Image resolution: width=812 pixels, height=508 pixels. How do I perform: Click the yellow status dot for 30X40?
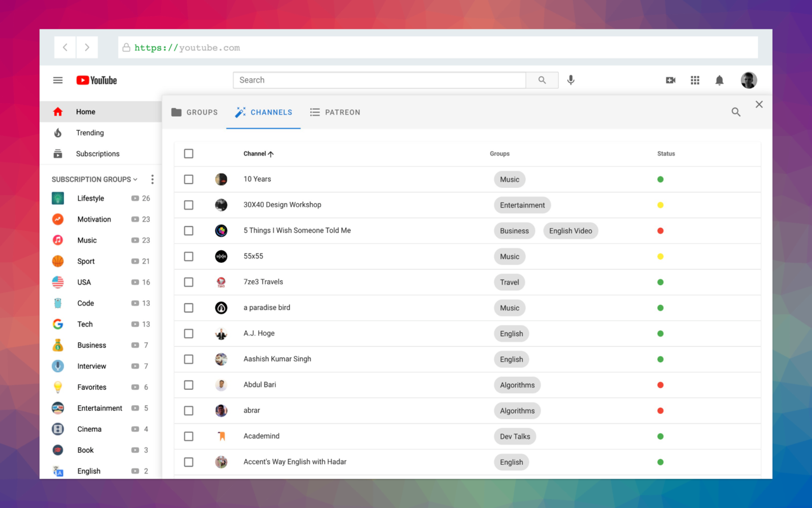pyautogui.click(x=660, y=205)
